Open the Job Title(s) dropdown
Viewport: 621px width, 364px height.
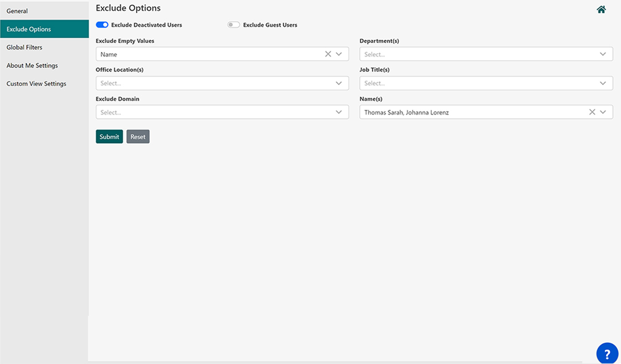tap(603, 83)
